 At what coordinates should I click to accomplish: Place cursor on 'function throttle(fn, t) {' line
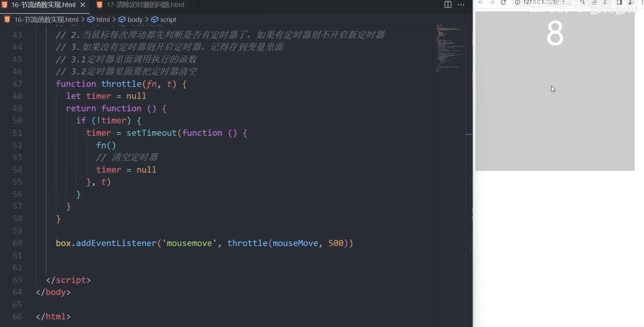coord(121,84)
